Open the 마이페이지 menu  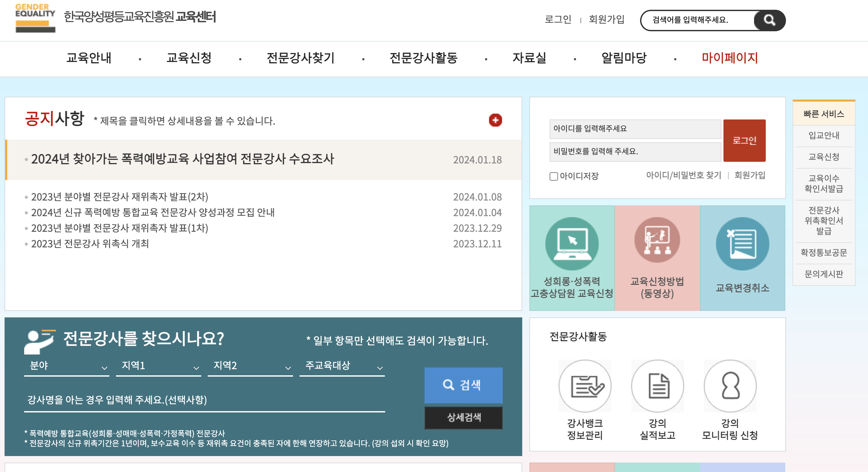(x=730, y=58)
